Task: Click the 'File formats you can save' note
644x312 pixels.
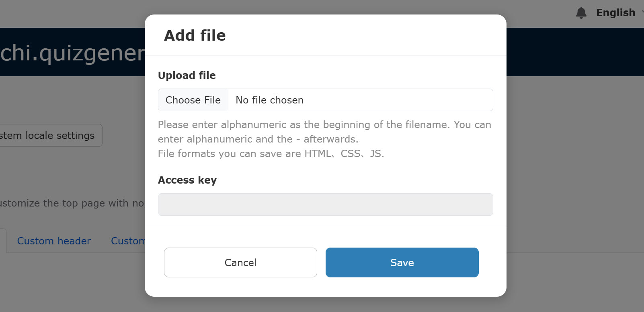Action: click(271, 154)
